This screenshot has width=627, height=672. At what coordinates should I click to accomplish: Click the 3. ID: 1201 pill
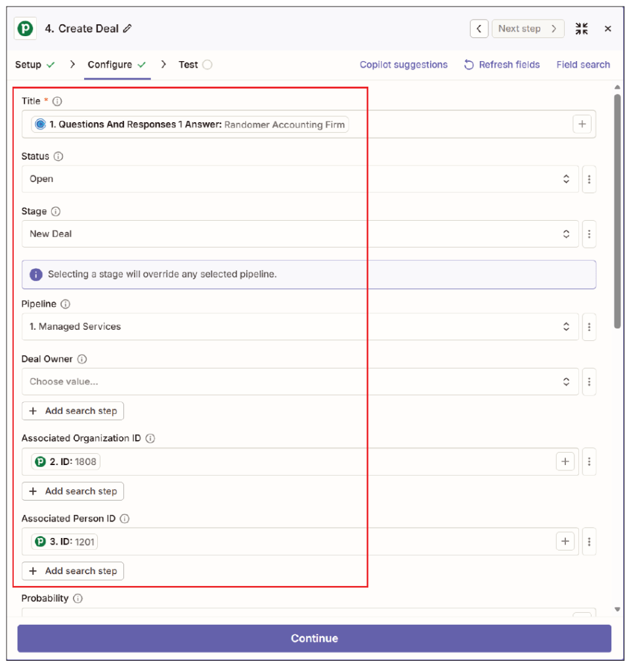(64, 542)
